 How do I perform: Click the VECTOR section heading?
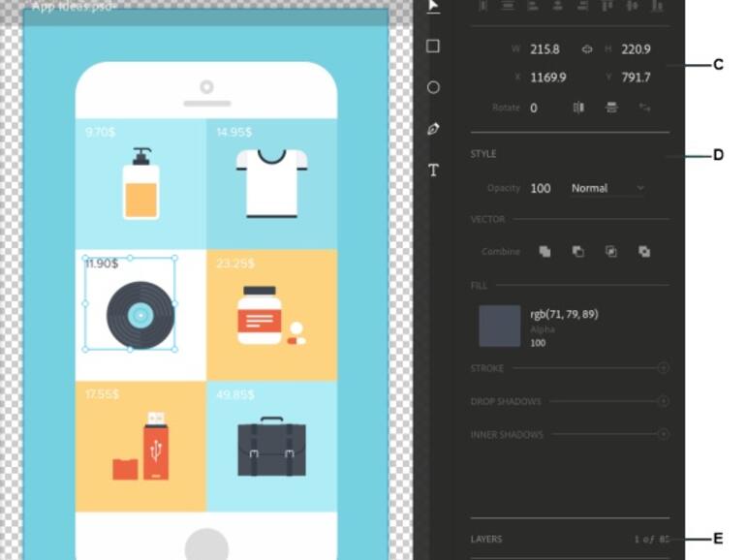coord(487,219)
